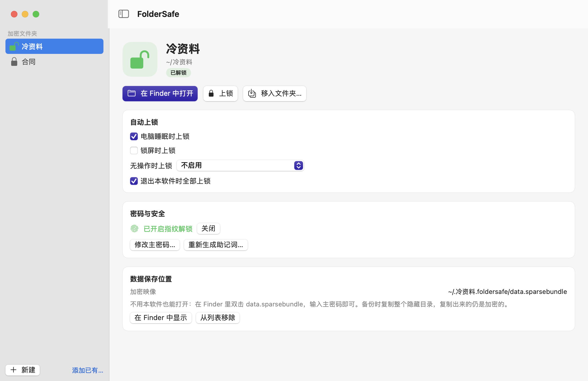This screenshot has width=588, height=381.
Task: Turn off fingerprint unlock with 关闭
Action: pos(209,229)
